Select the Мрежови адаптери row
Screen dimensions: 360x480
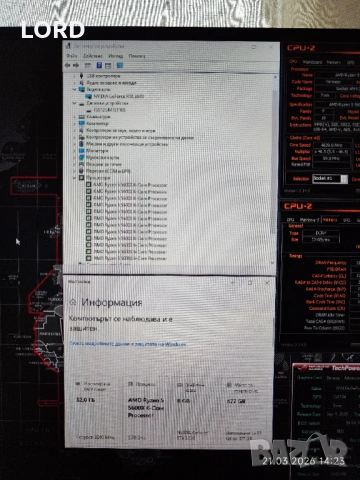coord(103,157)
